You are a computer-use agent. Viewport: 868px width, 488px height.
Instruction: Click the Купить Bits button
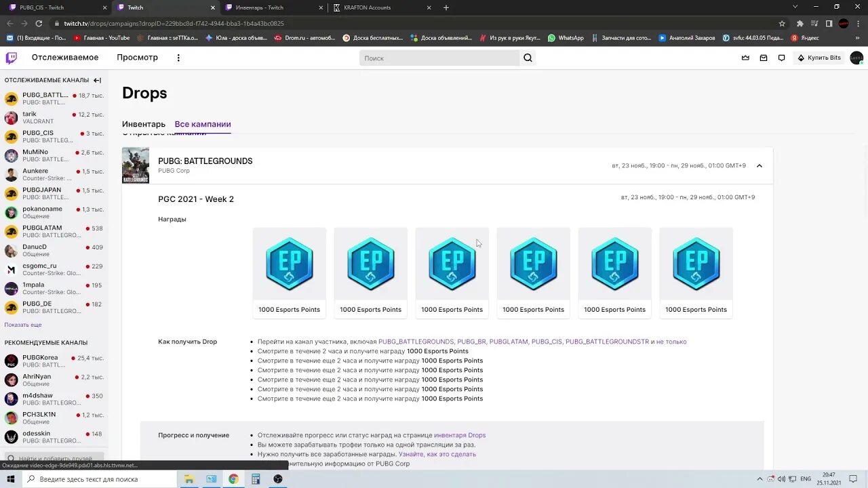pos(819,58)
